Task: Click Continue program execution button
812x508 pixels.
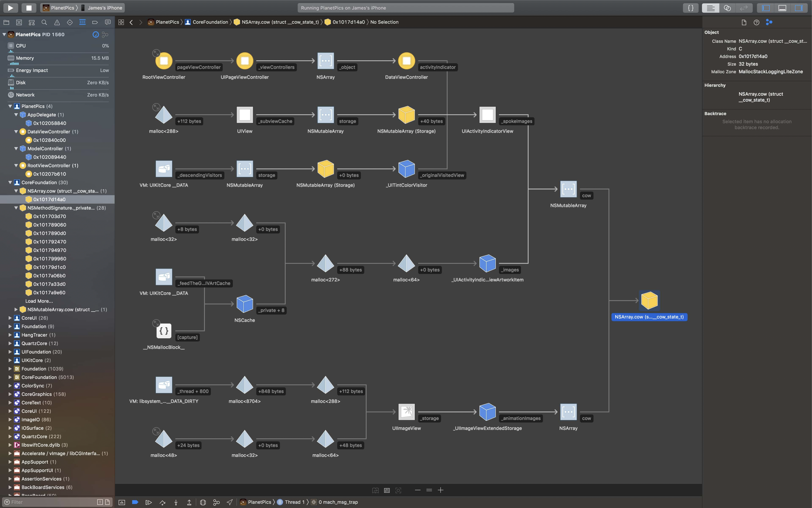Action: click(x=148, y=502)
